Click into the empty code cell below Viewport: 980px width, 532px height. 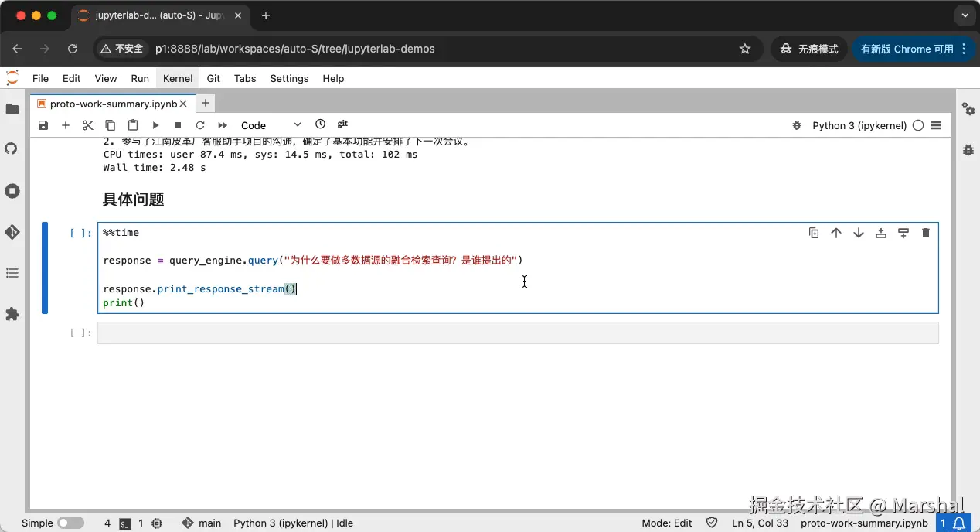click(518, 332)
